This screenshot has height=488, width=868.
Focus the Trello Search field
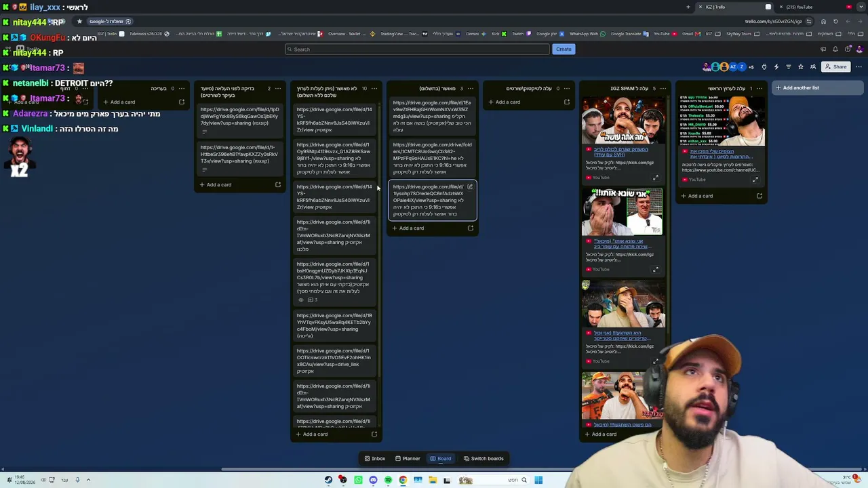tap(417, 49)
